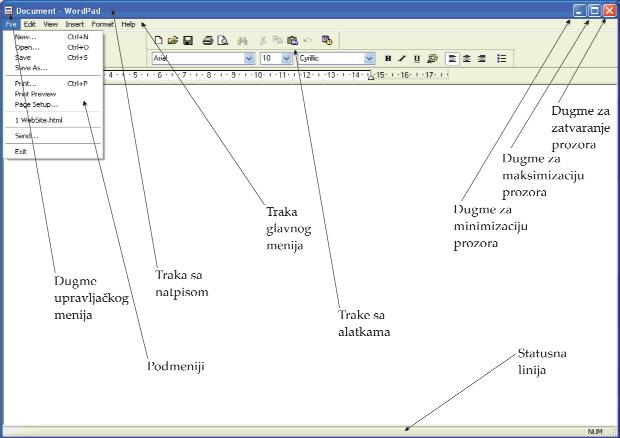Open the View menu

click(x=51, y=24)
